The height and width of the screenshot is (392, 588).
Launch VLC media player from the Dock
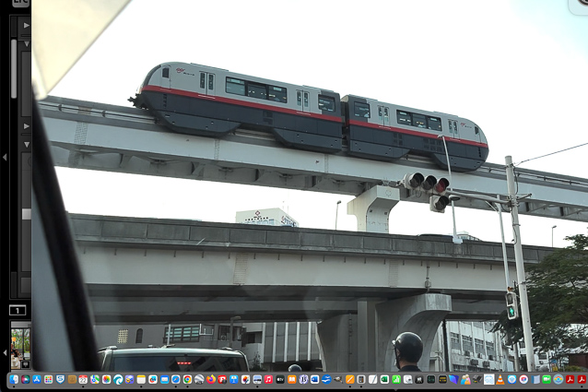[500, 380]
